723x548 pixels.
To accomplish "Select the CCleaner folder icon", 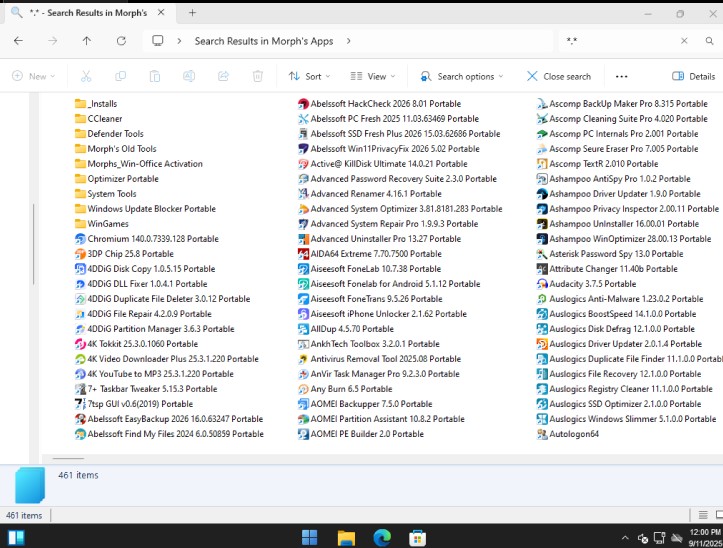I will (80, 119).
